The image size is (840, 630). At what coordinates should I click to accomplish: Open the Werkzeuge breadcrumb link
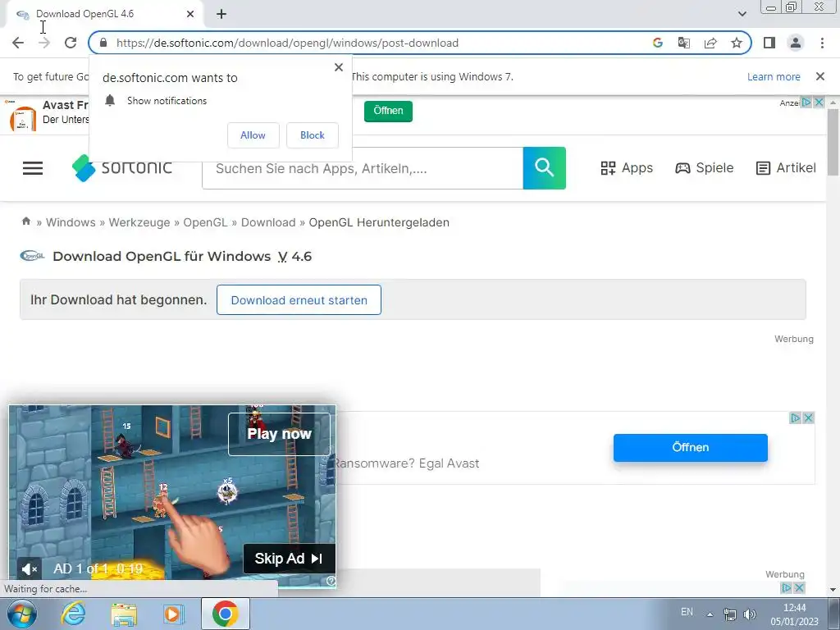point(139,222)
